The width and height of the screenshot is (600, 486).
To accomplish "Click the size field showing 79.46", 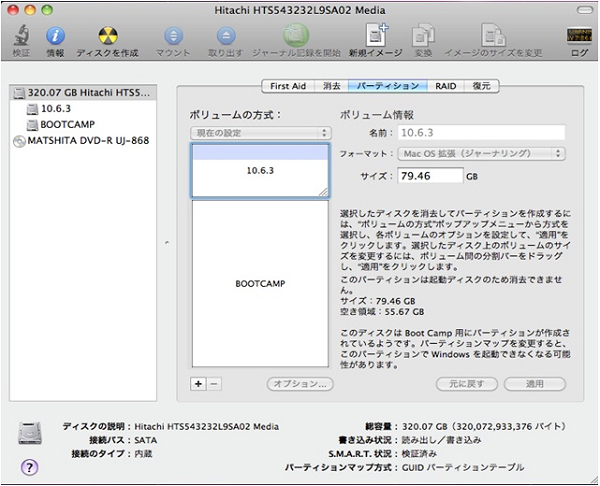I will pyautogui.click(x=430, y=176).
